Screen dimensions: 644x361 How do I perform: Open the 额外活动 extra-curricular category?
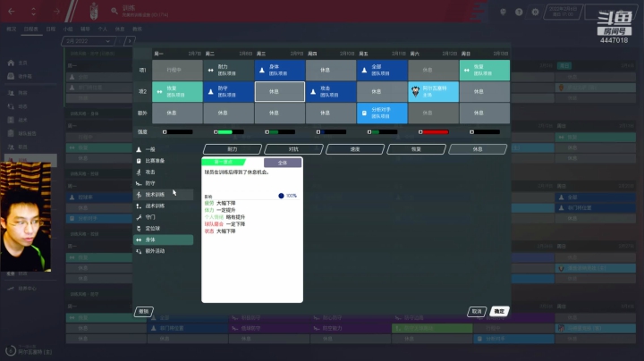[x=163, y=251]
